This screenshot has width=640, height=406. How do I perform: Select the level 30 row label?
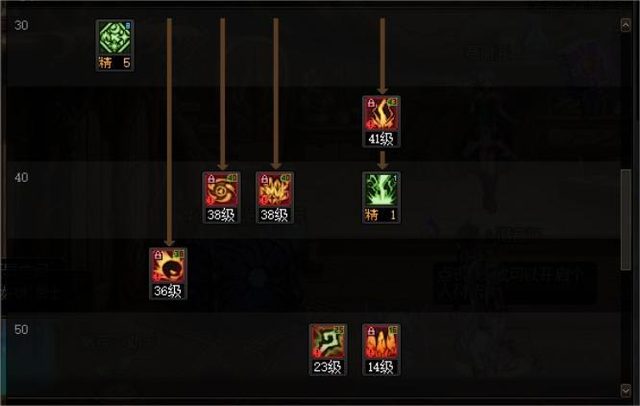point(21,25)
